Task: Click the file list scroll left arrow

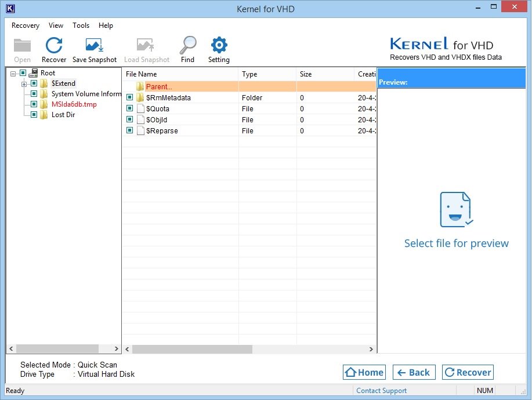Action: point(127,349)
